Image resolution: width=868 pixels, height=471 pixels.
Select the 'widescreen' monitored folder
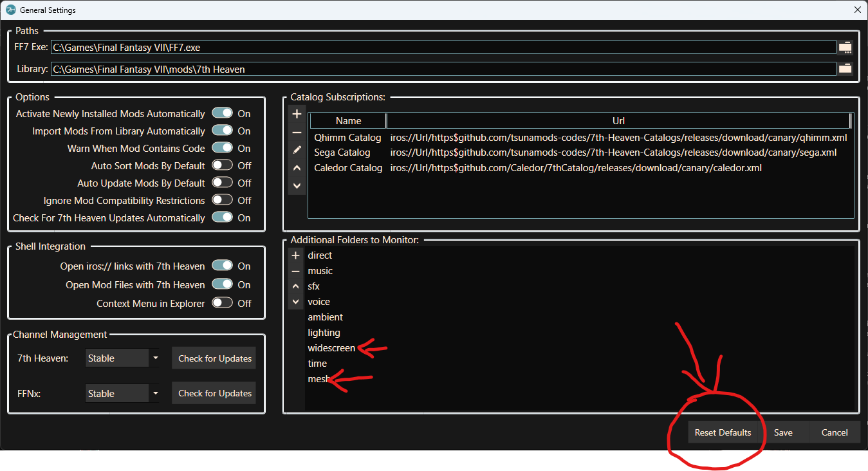pos(331,348)
